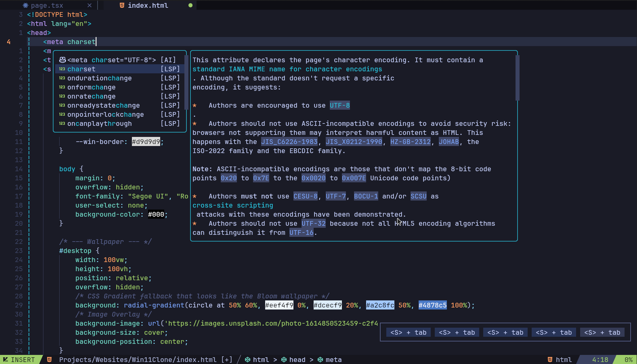
Task: Select the index.html tab
Action: (148, 5)
